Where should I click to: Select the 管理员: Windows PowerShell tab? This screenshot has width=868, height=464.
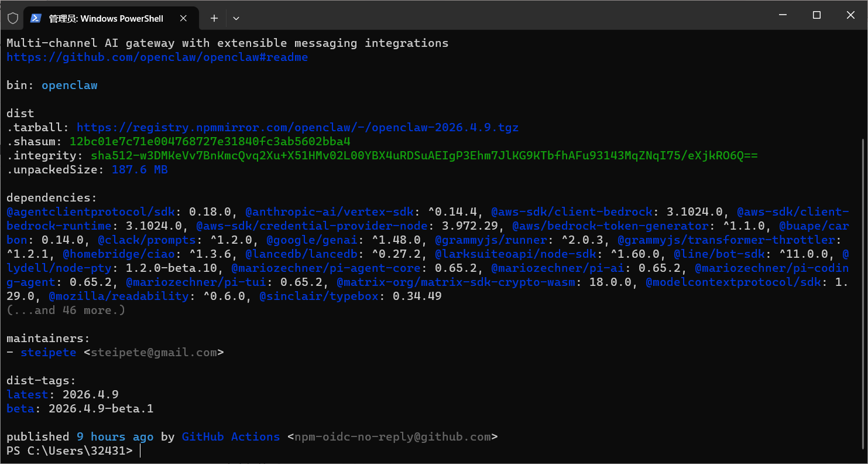tap(105, 18)
